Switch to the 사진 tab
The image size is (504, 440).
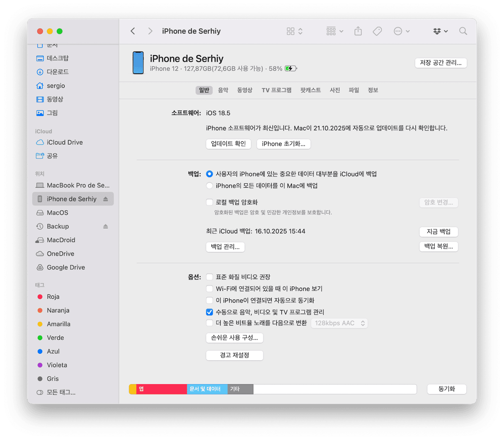[335, 90]
